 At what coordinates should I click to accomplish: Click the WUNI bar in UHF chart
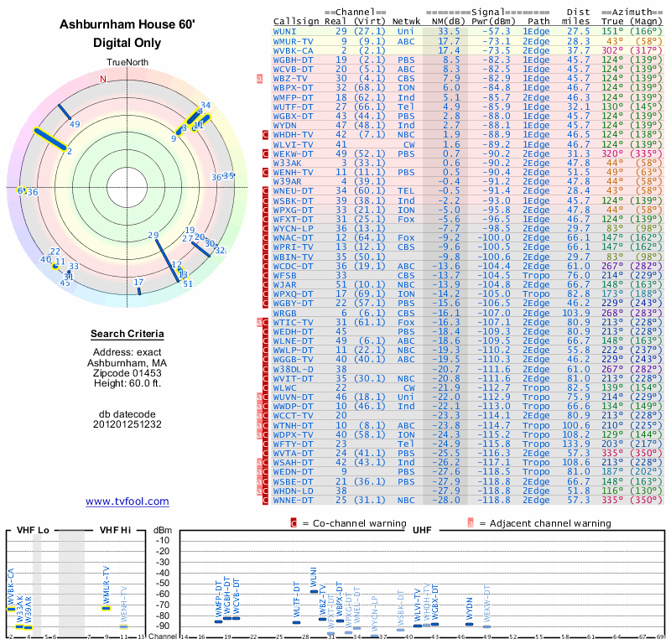click(x=314, y=591)
